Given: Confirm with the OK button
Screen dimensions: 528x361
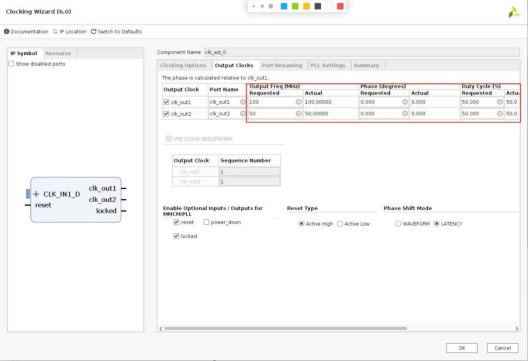Looking at the screenshot, I should (462, 348).
